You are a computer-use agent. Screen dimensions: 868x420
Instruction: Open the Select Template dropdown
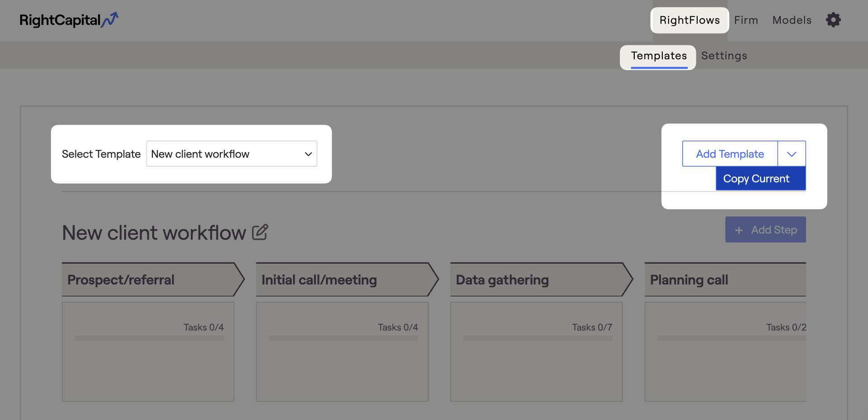(231, 154)
